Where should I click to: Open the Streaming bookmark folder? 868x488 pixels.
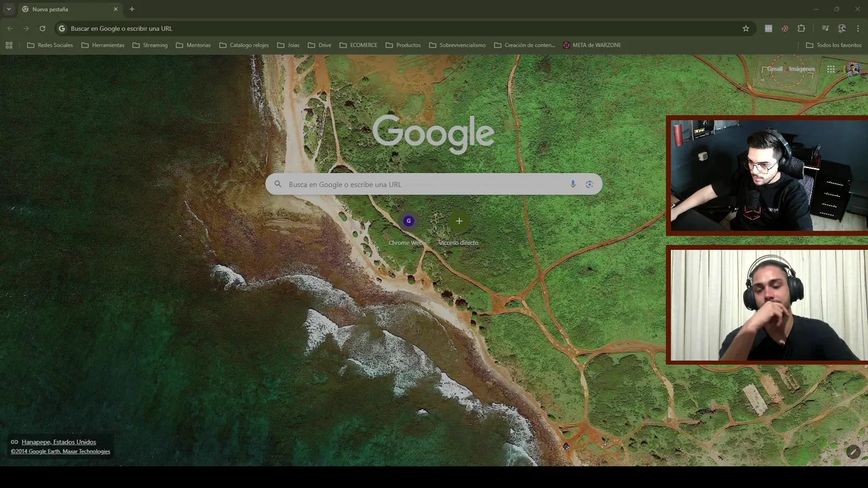[x=150, y=45]
